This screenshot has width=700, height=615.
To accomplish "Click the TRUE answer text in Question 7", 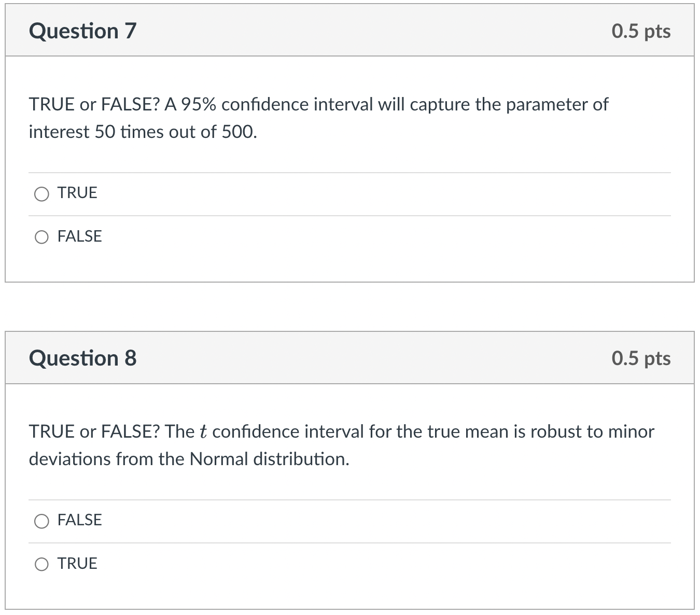I will point(76,192).
